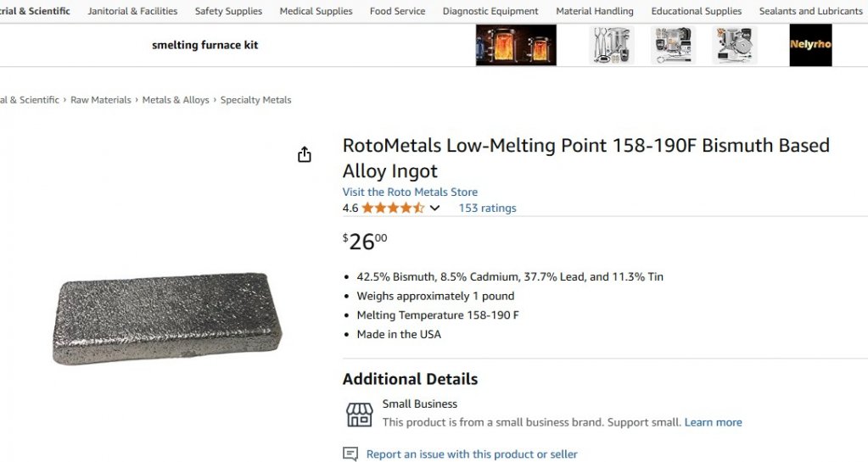Click the bismuth alloy ingot product image
Viewport: 868px width, 462px height.
click(x=167, y=319)
